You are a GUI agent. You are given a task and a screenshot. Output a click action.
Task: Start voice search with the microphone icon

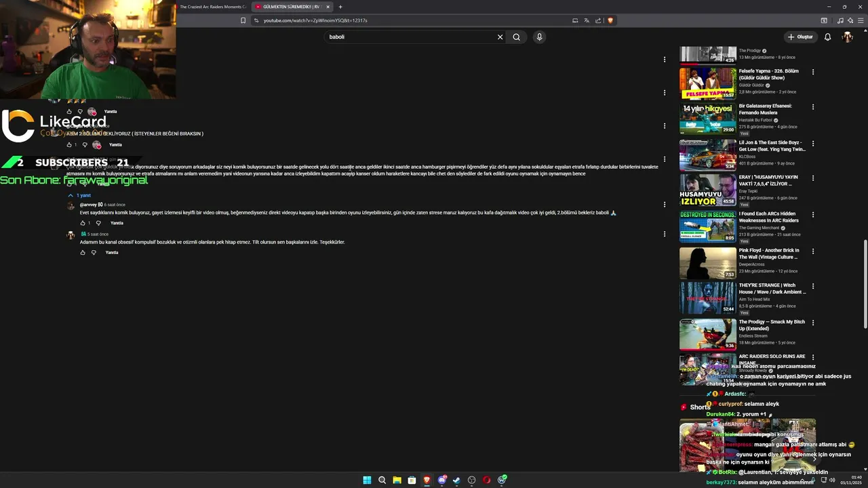[x=539, y=37]
